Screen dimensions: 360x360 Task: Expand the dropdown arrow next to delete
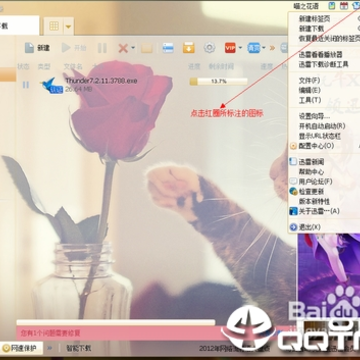click(x=133, y=48)
